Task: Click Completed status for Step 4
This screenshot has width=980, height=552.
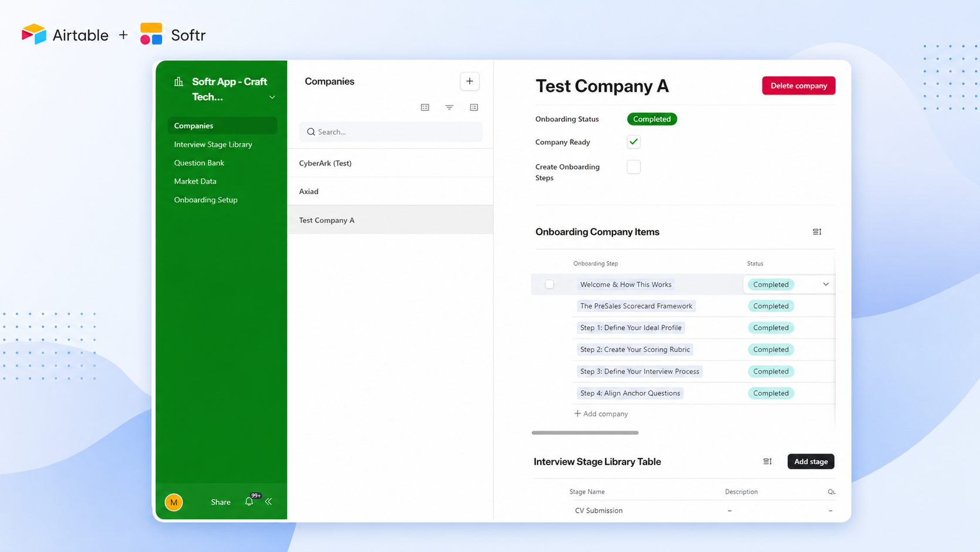Action: pos(771,393)
